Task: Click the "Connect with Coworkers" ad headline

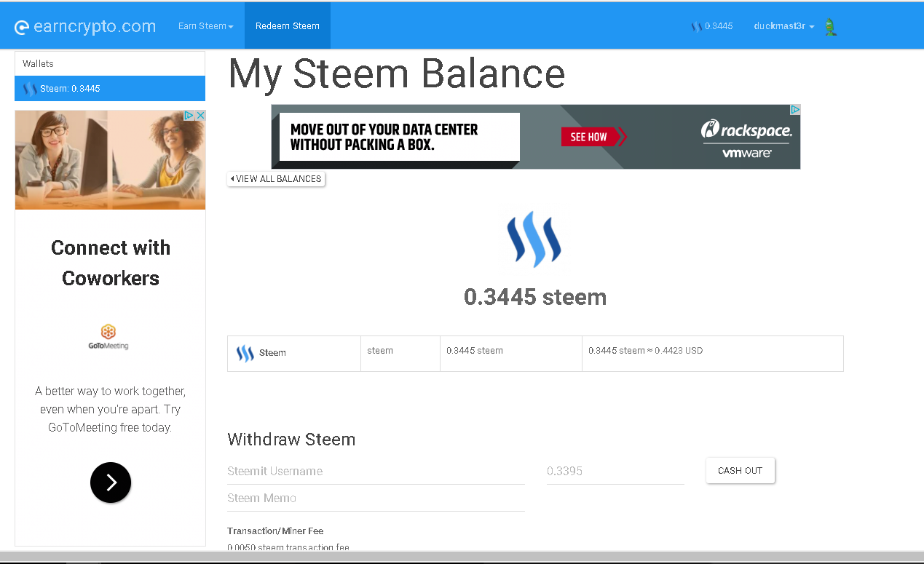Action: pyautogui.click(x=111, y=263)
